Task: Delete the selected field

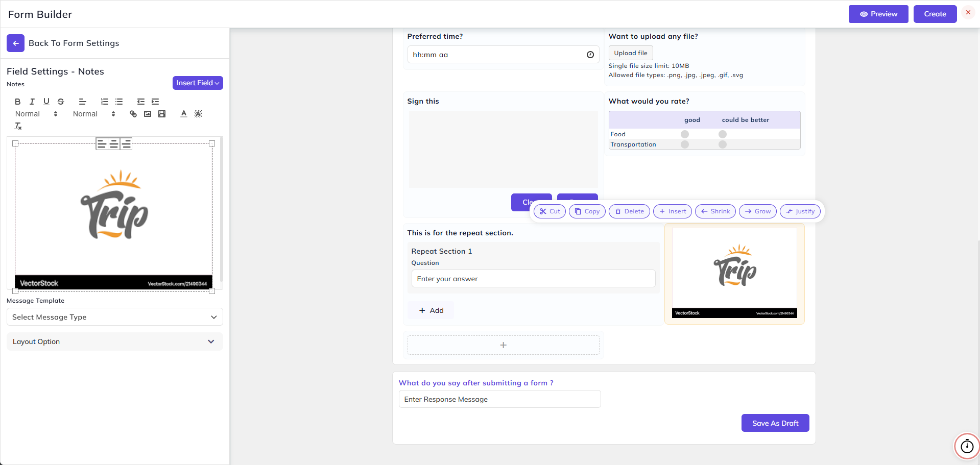Action: 630,211
